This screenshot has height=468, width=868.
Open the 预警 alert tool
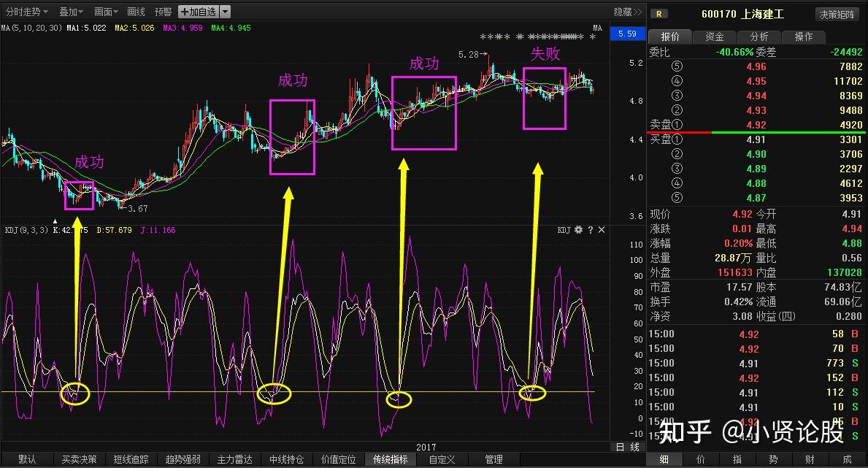click(x=163, y=11)
